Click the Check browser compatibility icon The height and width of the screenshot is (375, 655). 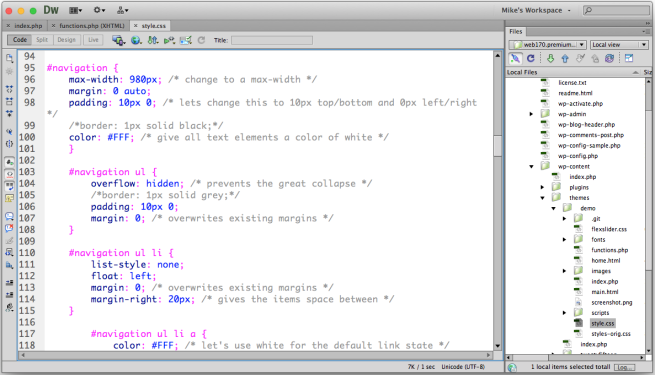(186, 40)
